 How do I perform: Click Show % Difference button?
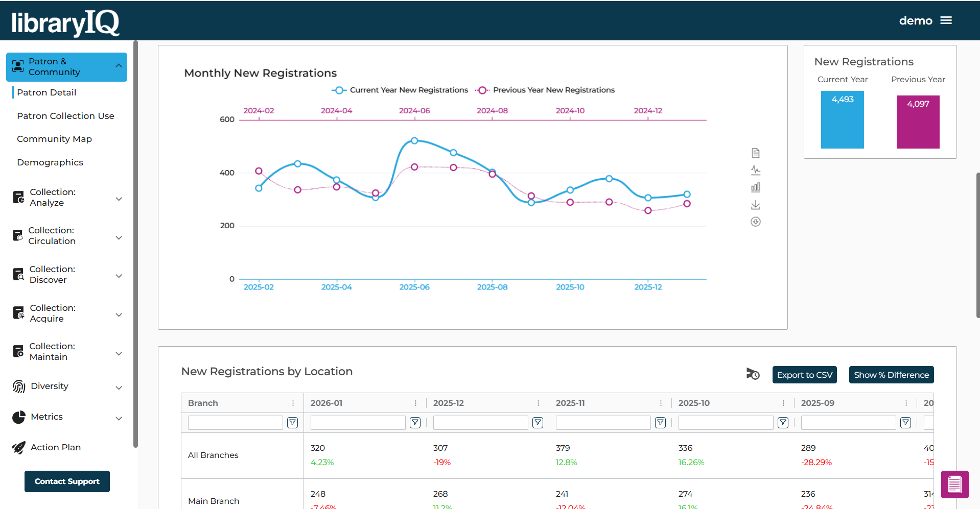(892, 375)
